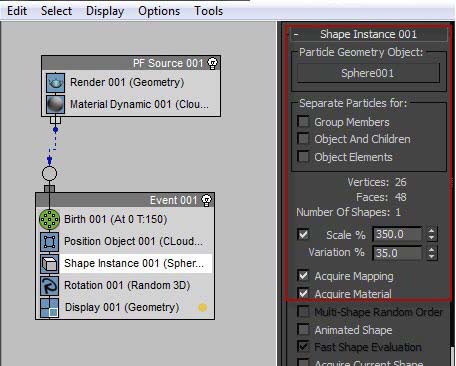Select Display 001 (Geometry) operator
The image size is (456, 366).
click(x=125, y=307)
